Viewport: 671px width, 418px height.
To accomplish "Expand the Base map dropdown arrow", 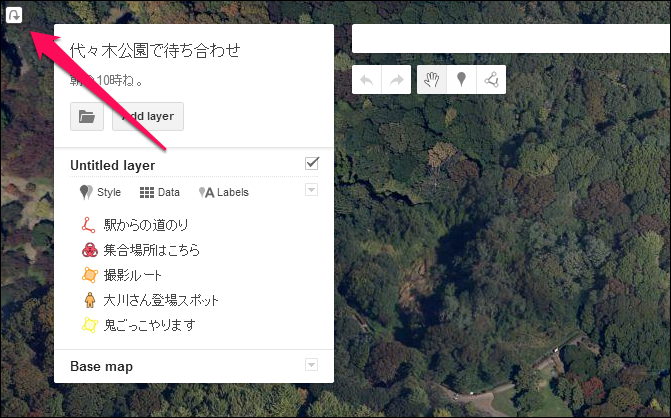I will (x=312, y=365).
